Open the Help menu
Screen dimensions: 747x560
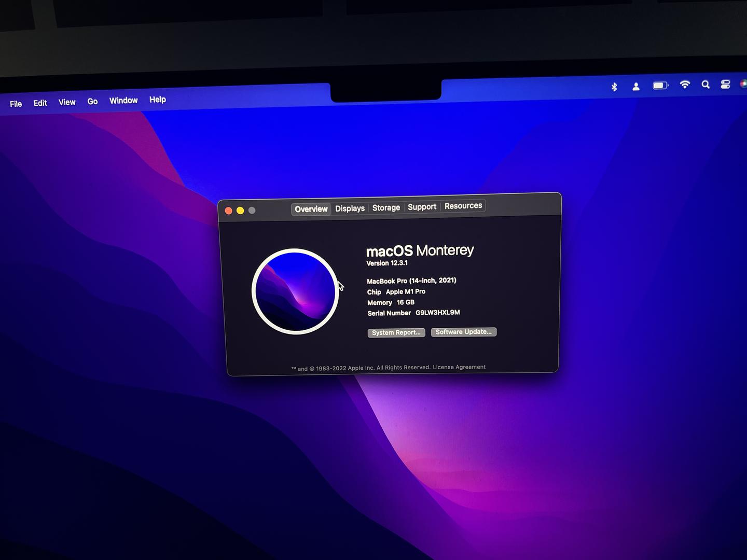pyautogui.click(x=158, y=100)
